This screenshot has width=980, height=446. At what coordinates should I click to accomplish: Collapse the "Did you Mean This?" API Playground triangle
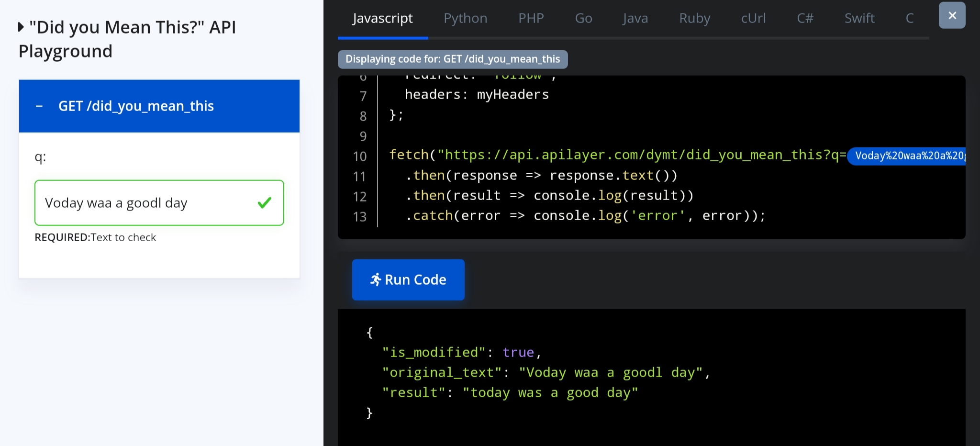point(21,27)
